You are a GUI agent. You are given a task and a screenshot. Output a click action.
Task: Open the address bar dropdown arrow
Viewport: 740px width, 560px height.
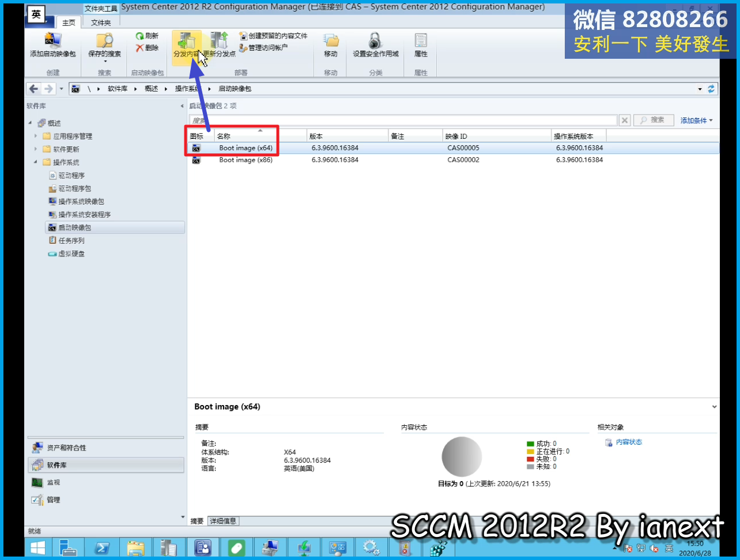pyautogui.click(x=700, y=89)
